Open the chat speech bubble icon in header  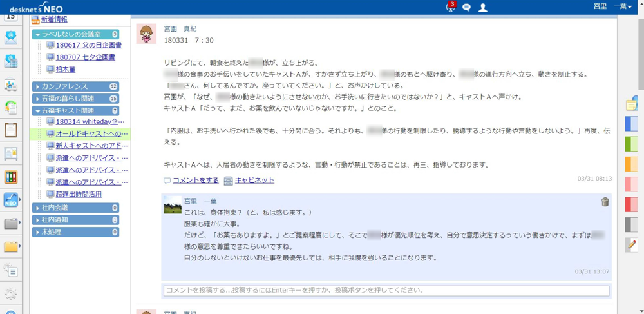467,8
